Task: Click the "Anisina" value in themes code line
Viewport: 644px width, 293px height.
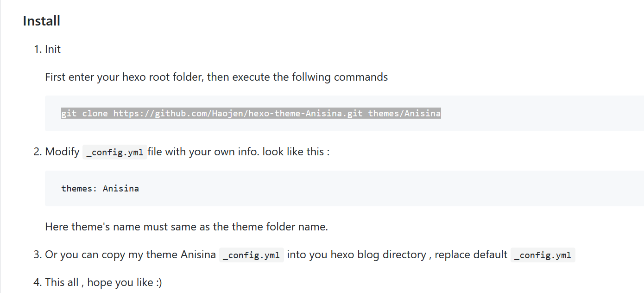Action: coord(121,189)
